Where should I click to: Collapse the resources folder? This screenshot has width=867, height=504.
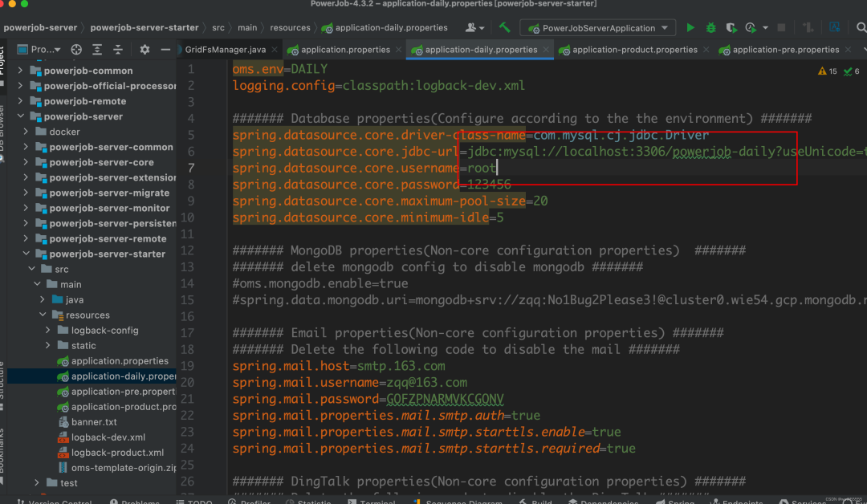(x=42, y=315)
